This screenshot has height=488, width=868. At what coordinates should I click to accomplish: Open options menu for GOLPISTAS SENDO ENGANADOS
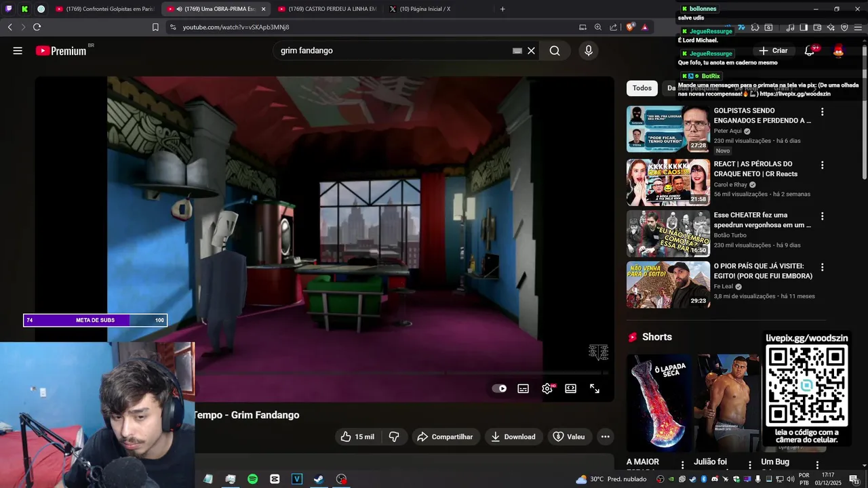coord(823,112)
